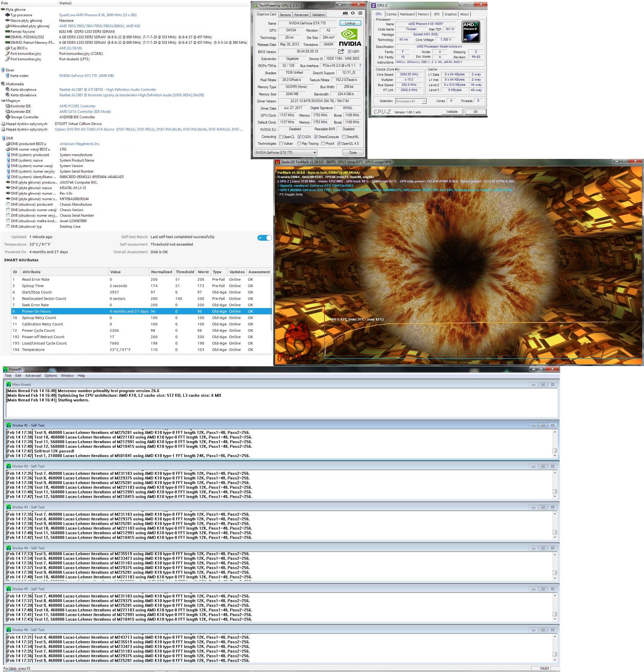Click the Typ procesora row icon
This screenshot has width=644, height=672.
8,15
